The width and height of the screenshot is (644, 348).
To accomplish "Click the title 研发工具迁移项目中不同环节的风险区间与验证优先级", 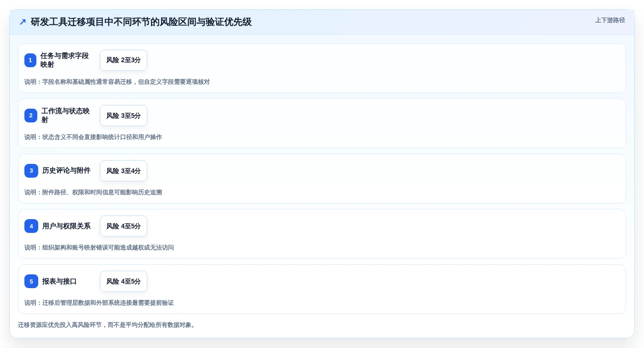I will [141, 22].
